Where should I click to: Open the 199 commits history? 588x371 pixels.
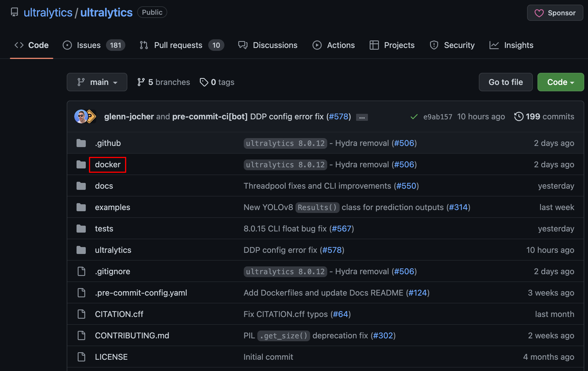[x=544, y=116]
